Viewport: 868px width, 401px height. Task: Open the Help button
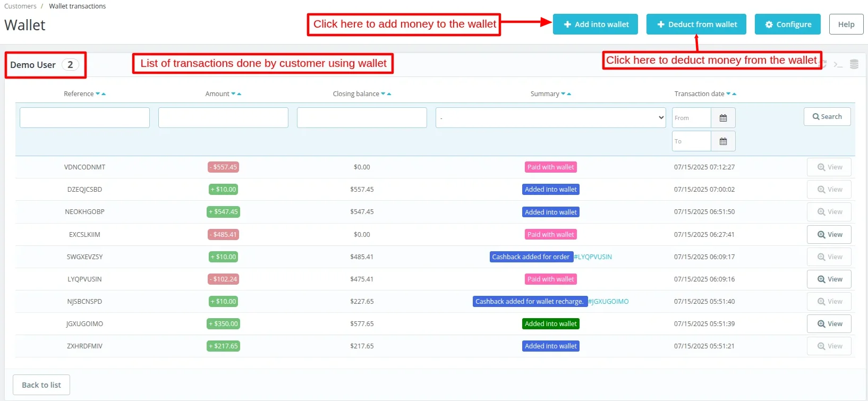tap(846, 24)
